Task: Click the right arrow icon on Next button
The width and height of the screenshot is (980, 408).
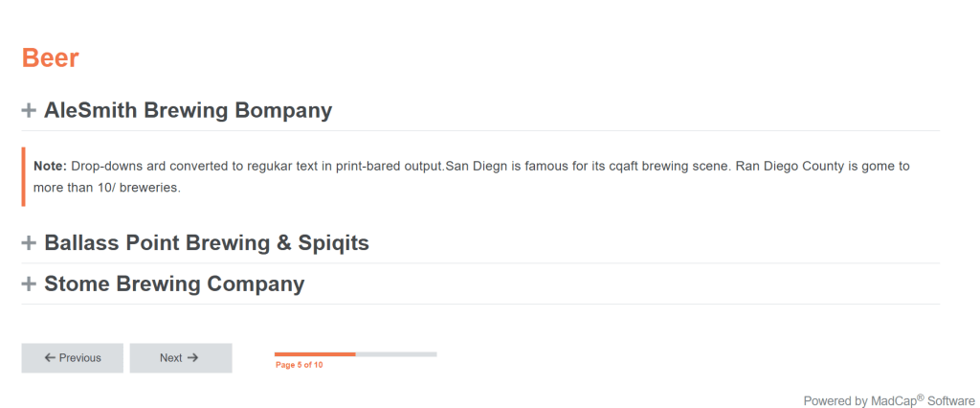Action: [x=192, y=358]
